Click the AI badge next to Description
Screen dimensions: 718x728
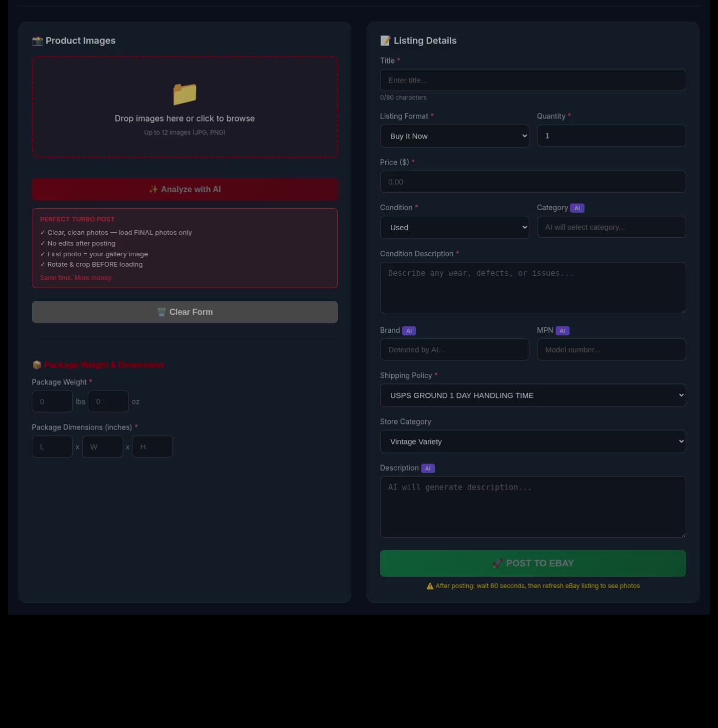(428, 469)
